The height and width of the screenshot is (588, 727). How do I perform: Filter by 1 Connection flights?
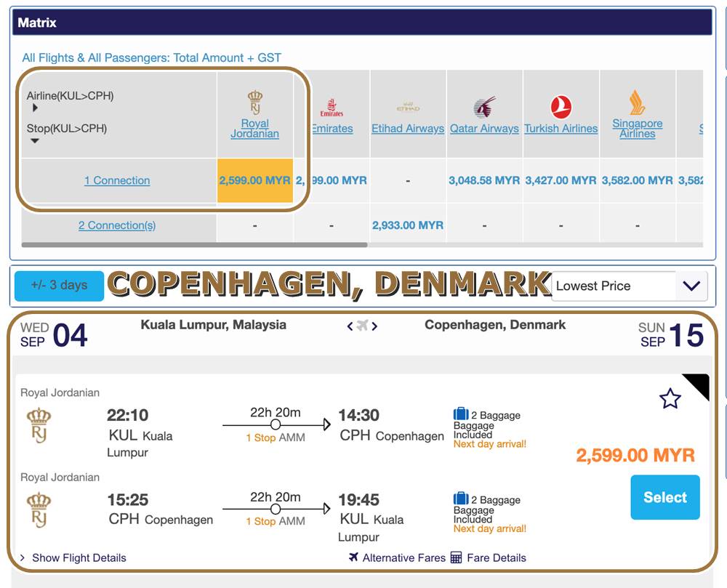117,180
